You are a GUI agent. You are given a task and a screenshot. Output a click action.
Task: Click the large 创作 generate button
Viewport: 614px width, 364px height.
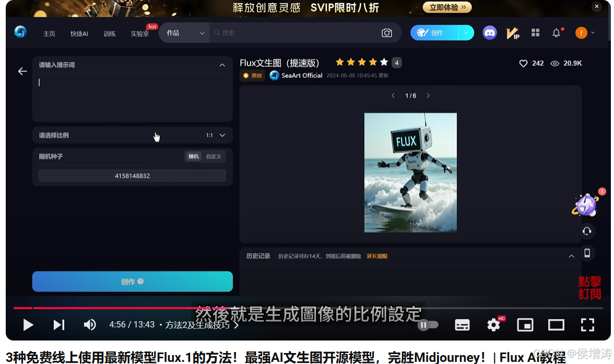[x=133, y=281]
